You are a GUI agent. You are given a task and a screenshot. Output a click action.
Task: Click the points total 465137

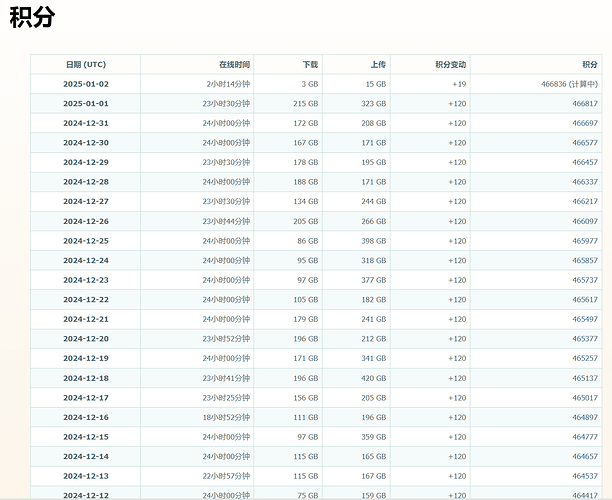pos(585,378)
